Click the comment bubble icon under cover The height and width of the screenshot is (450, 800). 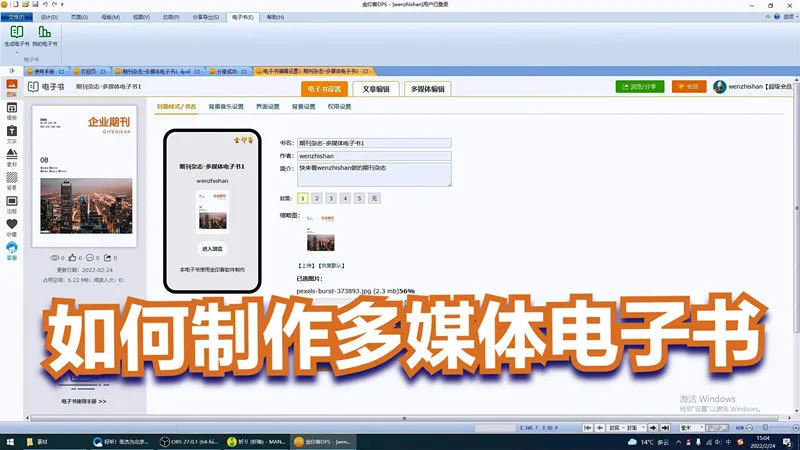(x=90, y=258)
